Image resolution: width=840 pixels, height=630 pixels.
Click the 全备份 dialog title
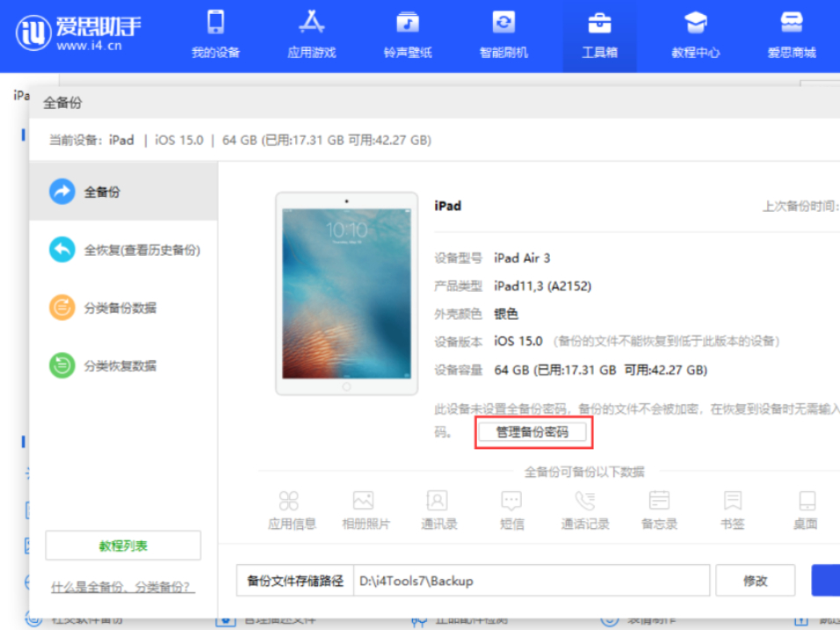pyautogui.click(x=62, y=103)
